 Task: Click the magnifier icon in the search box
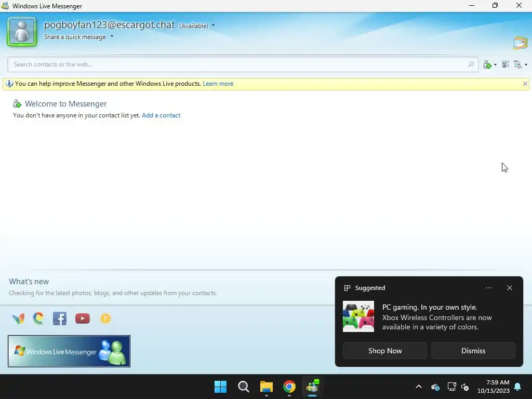[x=471, y=64]
